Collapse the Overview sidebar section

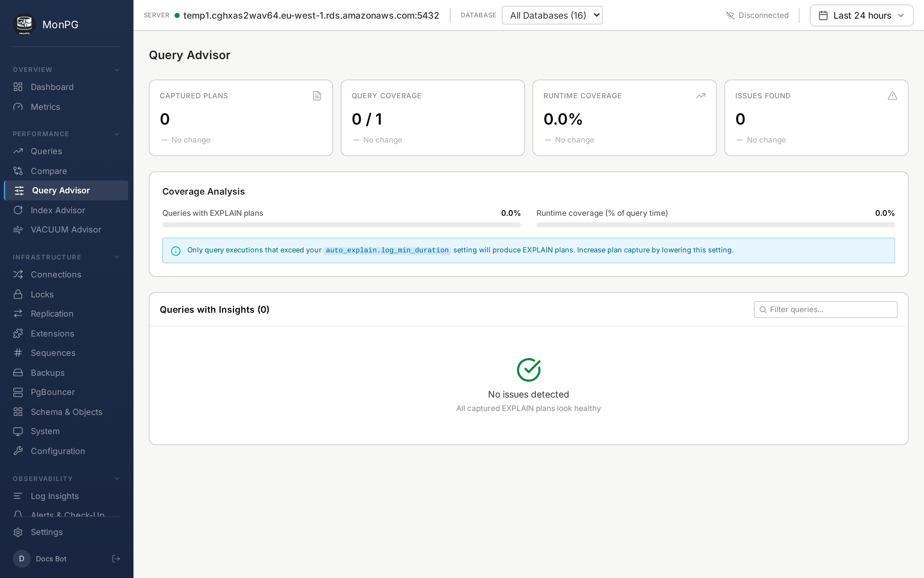[x=117, y=70]
